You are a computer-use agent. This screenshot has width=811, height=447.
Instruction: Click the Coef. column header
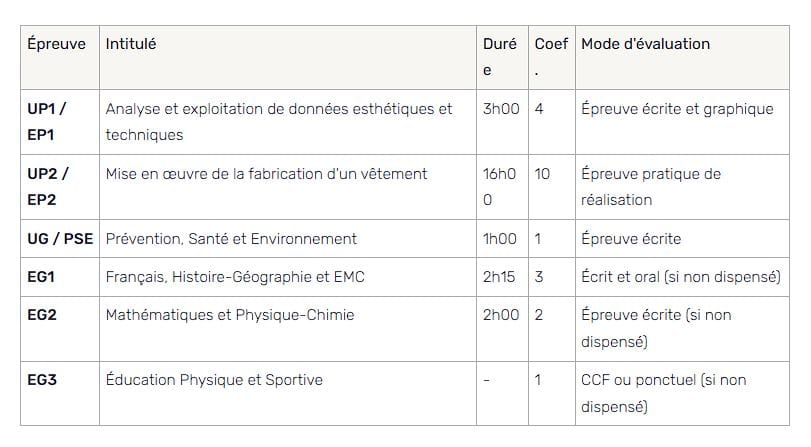click(551, 57)
